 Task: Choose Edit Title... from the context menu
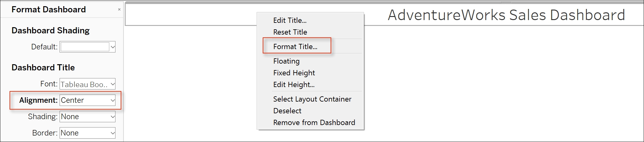[x=290, y=20]
